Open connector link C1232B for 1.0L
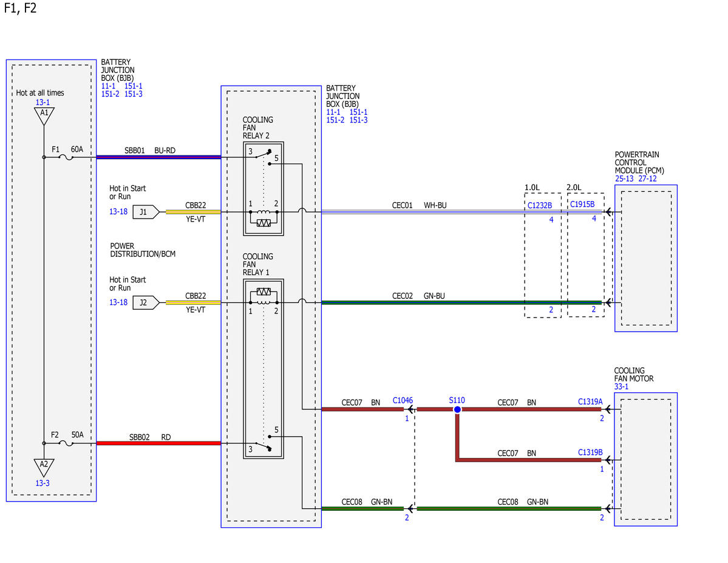The image size is (728, 563). click(x=540, y=205)
